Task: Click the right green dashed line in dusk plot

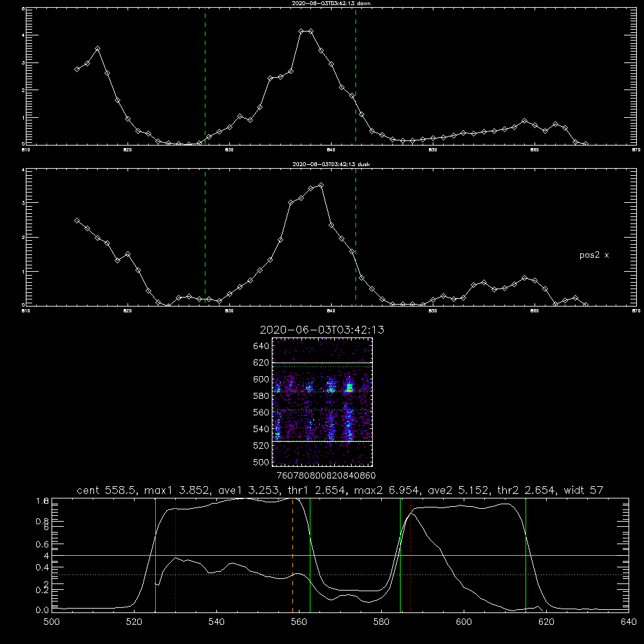Action: coord(355,237)
